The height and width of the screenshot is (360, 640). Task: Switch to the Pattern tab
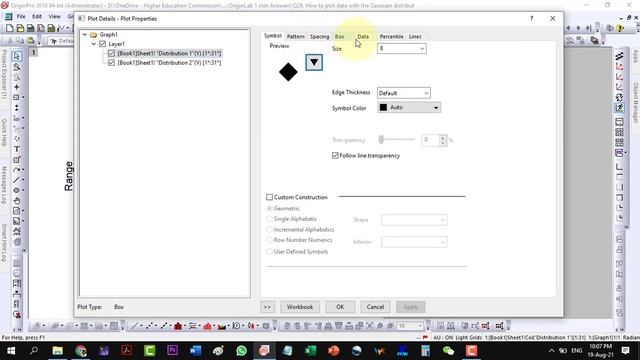pyautogui.click(x=296, y=36)
